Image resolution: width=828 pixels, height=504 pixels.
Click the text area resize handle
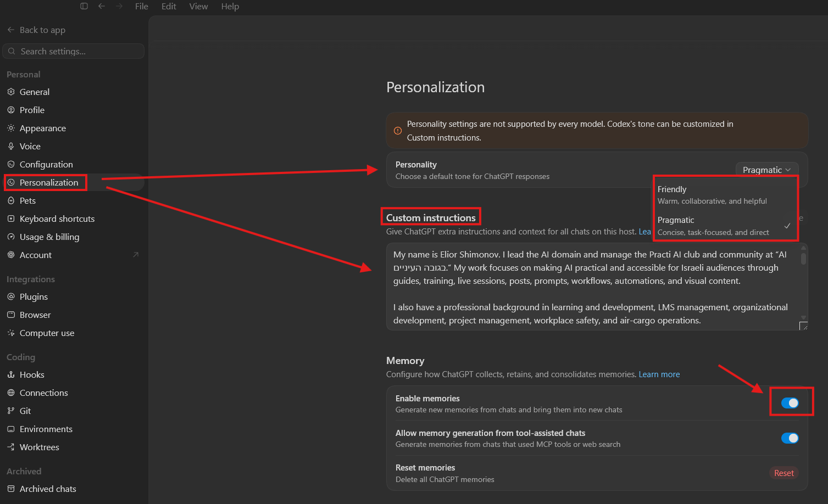pos(803,326)
